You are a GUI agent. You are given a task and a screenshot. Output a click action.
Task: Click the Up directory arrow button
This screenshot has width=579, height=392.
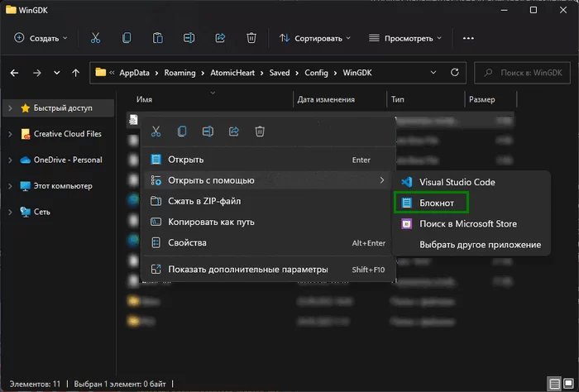click(76, 73)
